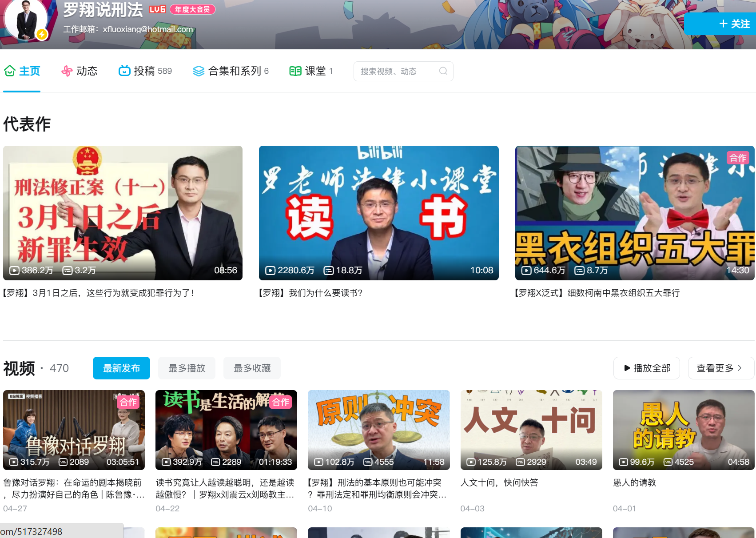This screenshot has width=756, height=538.
Task: Click the video count 470
Action: coord(59,368)
